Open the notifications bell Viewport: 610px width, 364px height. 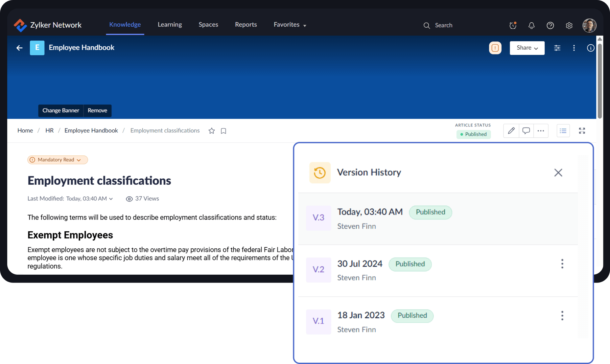coord(531,25)
